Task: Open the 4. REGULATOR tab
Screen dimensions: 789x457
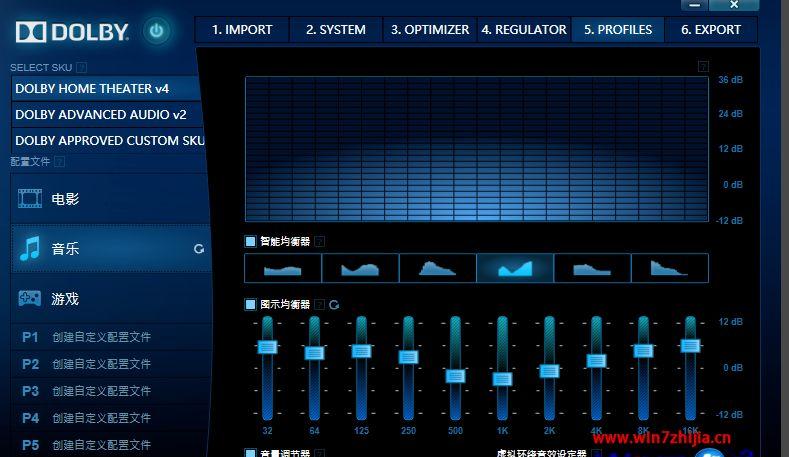Action: [x=524, y=30]
